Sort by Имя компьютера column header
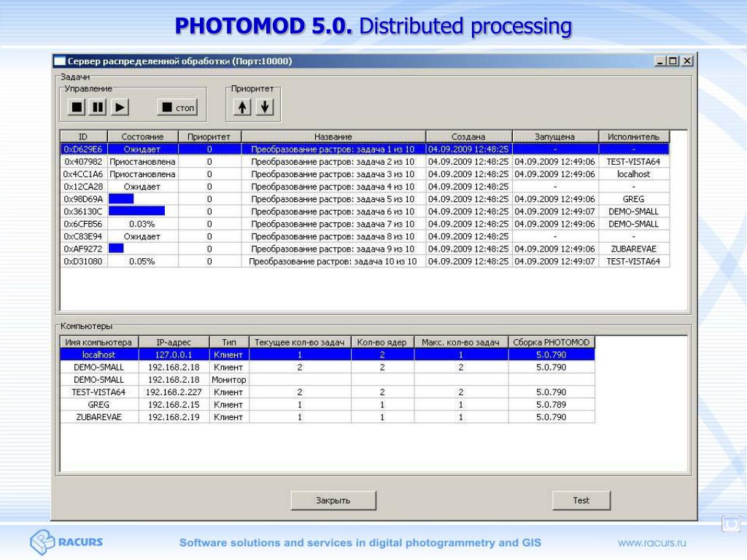The height and width of the screenshot is (560, 747). 99,342
